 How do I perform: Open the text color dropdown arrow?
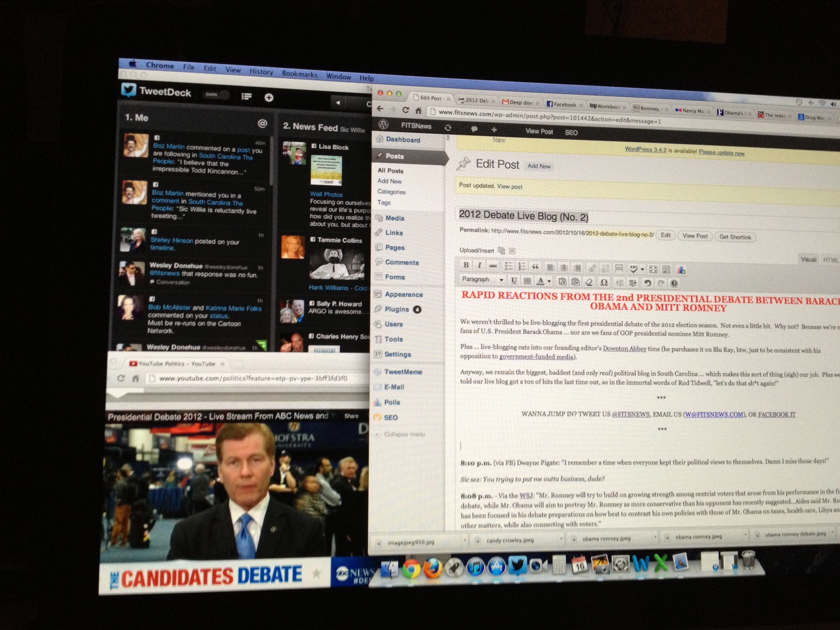[549, 281]
